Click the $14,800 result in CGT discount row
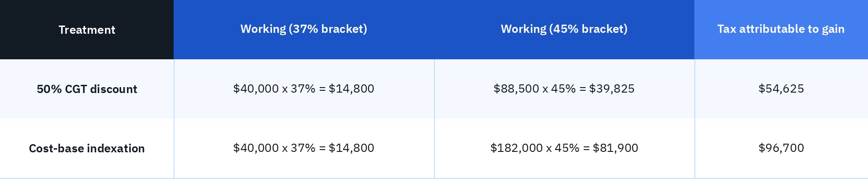 tap(351, 88)
